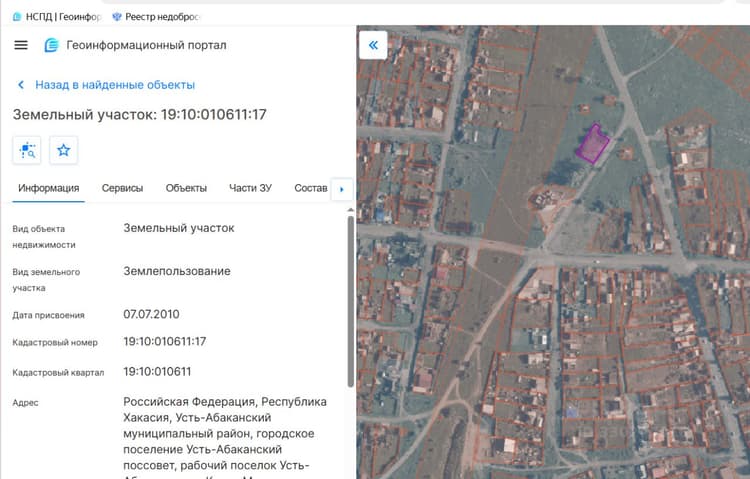Click heading Земельный участок: 19:10:010611:17
The image size is (750, 479).
[140, 114]
